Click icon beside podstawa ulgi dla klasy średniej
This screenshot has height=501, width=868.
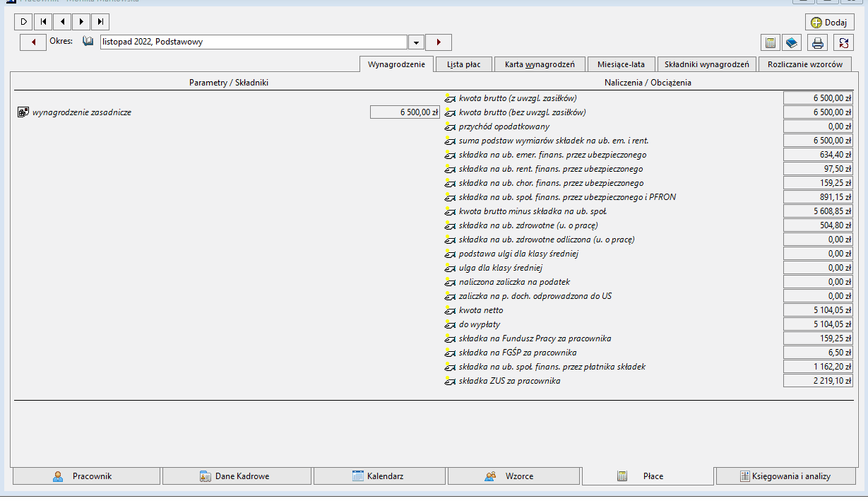(x=450, y=253)
